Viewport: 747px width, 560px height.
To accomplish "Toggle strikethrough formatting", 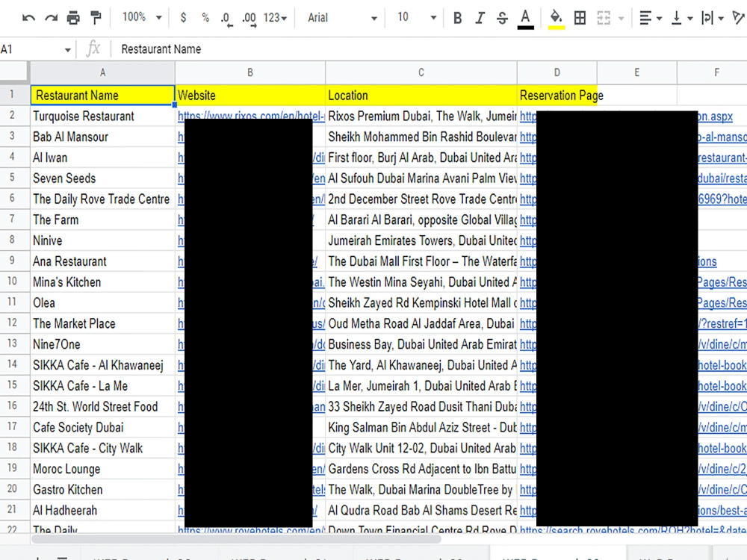I will (502, 18).
